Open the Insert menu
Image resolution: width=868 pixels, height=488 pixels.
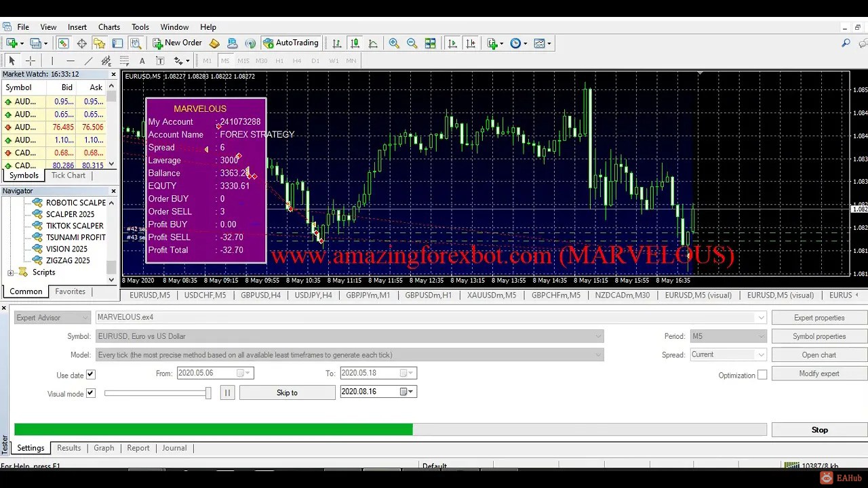pyautogui.click(x=77, y=27)
